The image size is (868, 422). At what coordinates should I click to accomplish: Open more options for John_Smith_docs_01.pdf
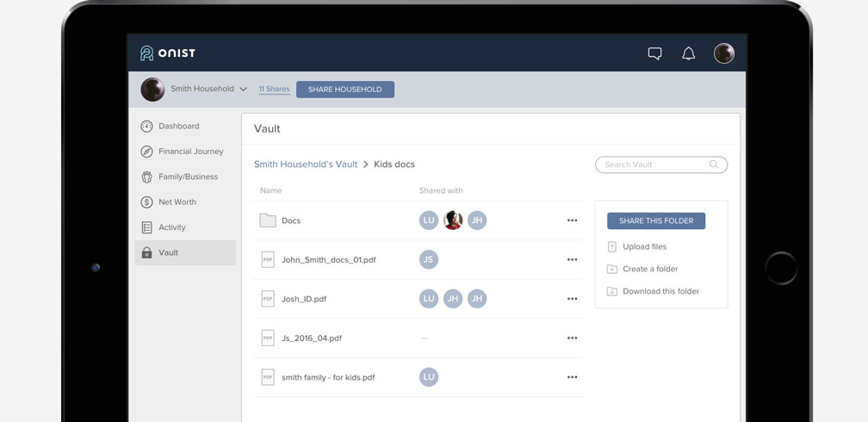click(572, 260)
